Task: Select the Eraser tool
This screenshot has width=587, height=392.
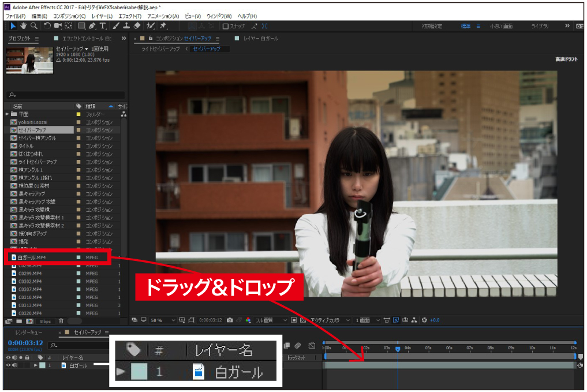Action: click(137, 26)
